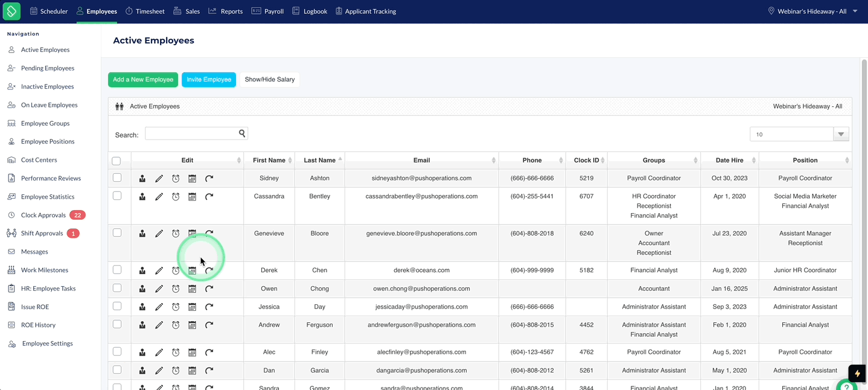Image resolution: width=868 pixels, height=390 pixels.
Task: Open the calendar icon for Sidney Ashton
Action: [192, 179]
